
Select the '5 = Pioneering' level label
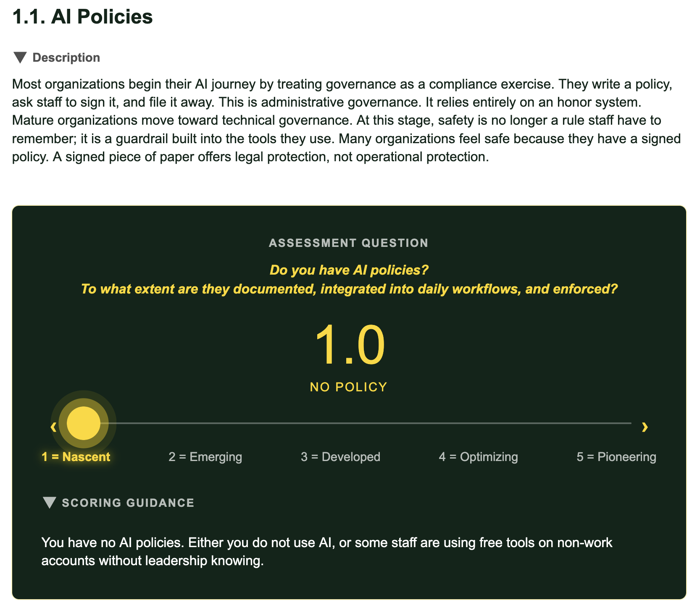616,457
